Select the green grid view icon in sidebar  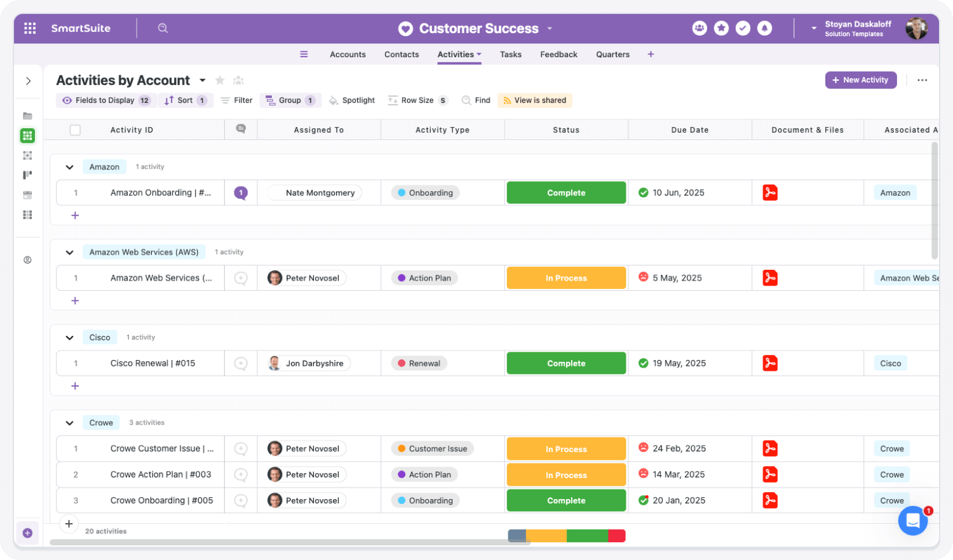[27, 135]
